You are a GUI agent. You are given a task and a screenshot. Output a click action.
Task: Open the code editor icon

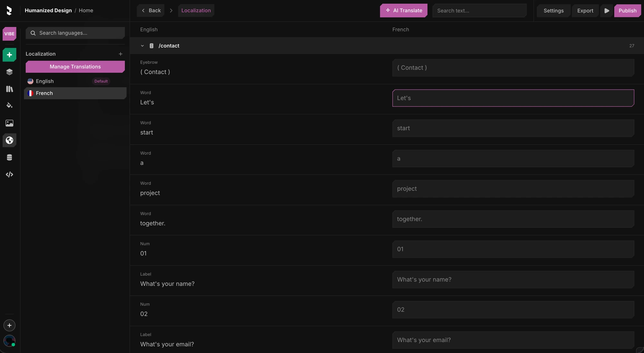click(x=9, y=174)
